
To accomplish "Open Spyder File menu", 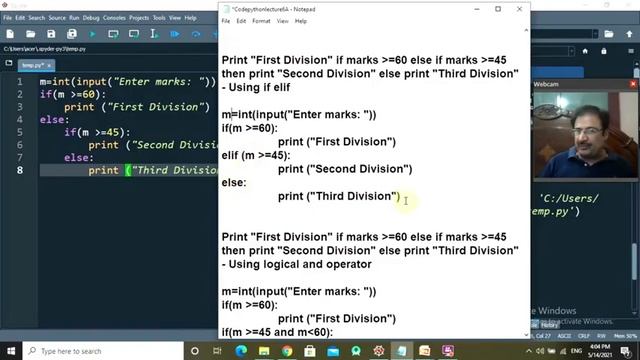I will [x=7, y=18].
